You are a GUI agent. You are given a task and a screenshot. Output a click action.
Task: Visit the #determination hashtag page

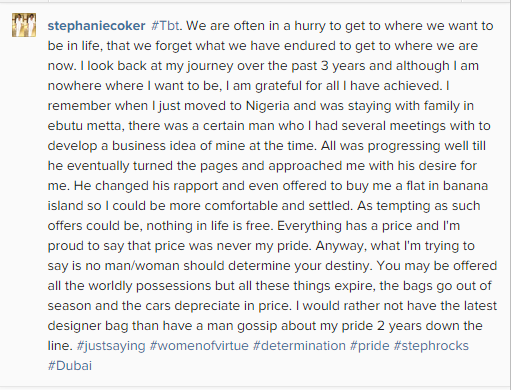(x=299, y=346)
